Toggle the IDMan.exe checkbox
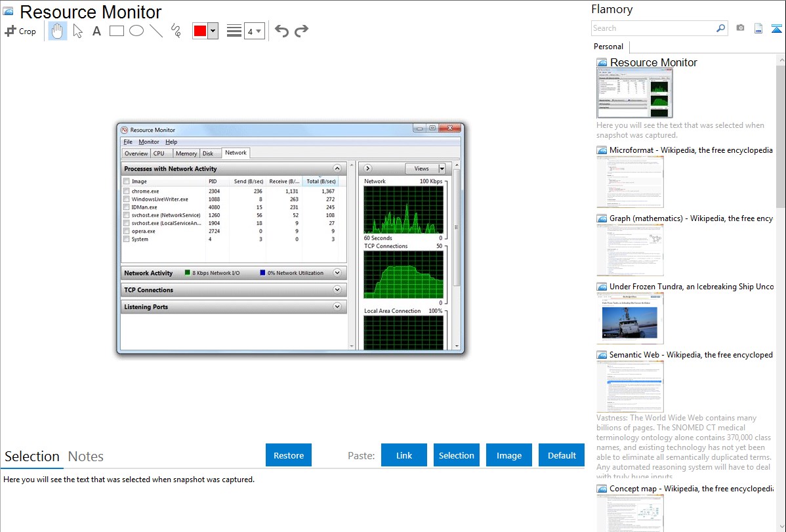This screenshot has width=786, height=532. [x=126, y=207]
